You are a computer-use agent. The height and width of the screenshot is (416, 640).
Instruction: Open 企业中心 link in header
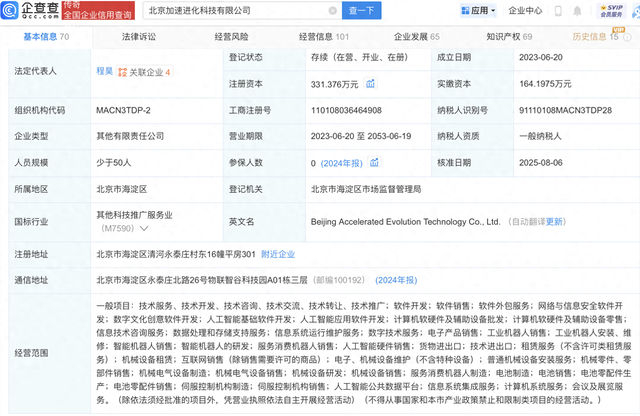[525, 11]
